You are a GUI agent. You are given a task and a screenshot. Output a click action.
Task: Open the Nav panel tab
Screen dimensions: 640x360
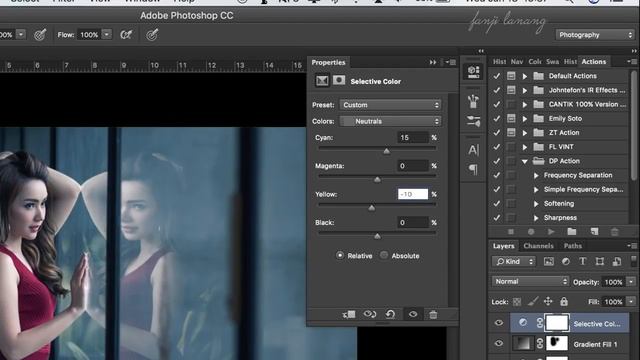(x=517, y=62)
